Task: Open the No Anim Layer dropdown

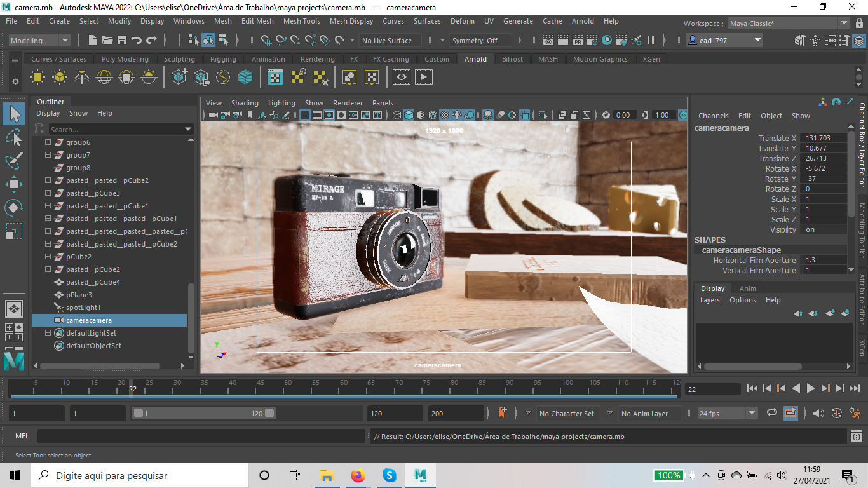Action: tap(649, 413)
